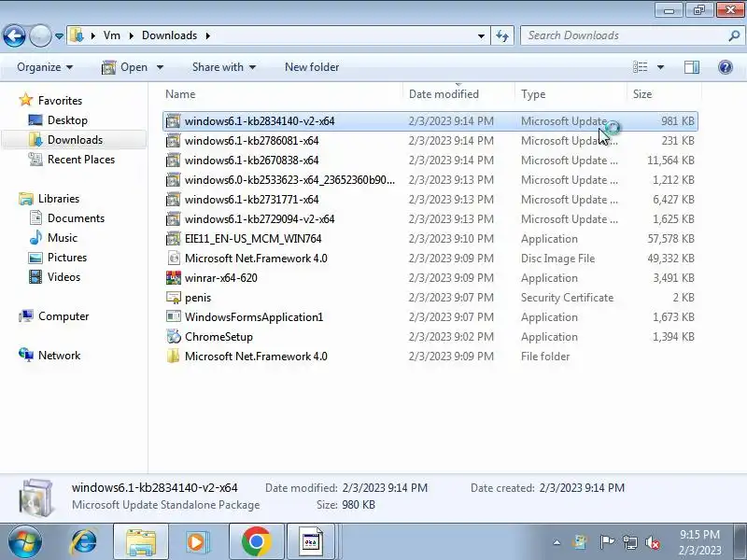Select the Microsoft Net.Framework 4.0 folder icon

[x=174, y=356]
